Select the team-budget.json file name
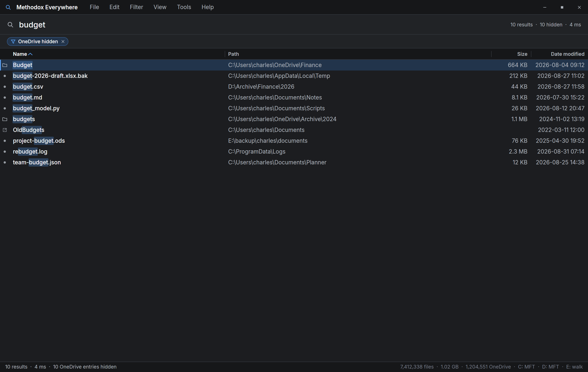Viewport: 588px width, 372px height. pos(37,162)
